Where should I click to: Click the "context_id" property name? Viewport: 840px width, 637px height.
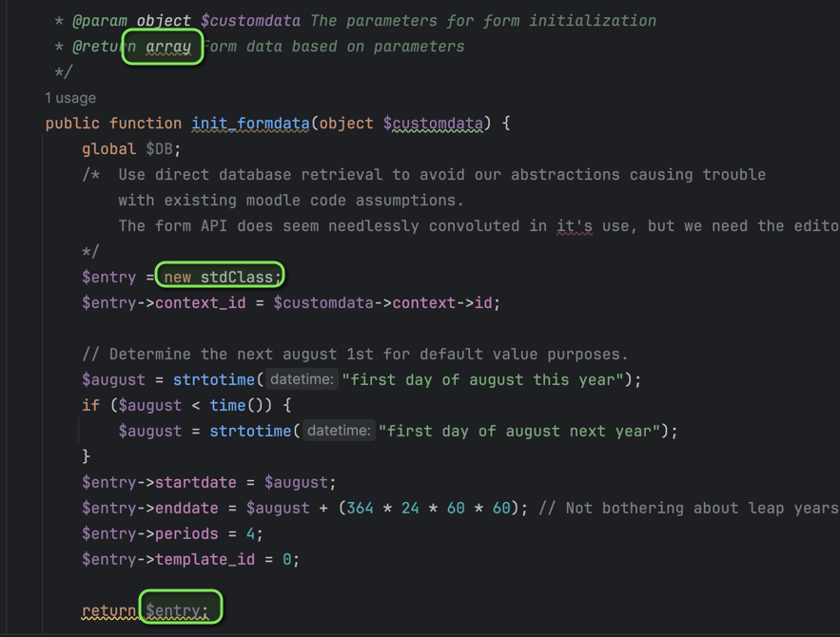(205, 302)
